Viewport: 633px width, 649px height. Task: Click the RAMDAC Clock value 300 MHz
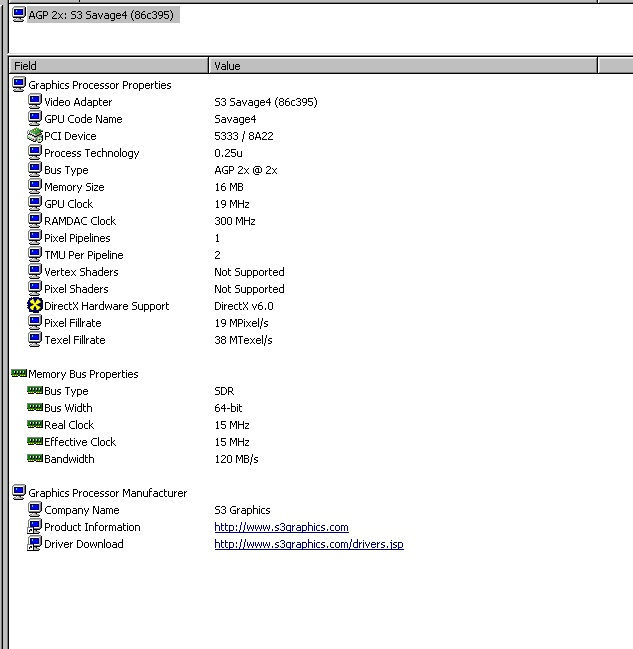pyautogui.click(x=235, y=221)
